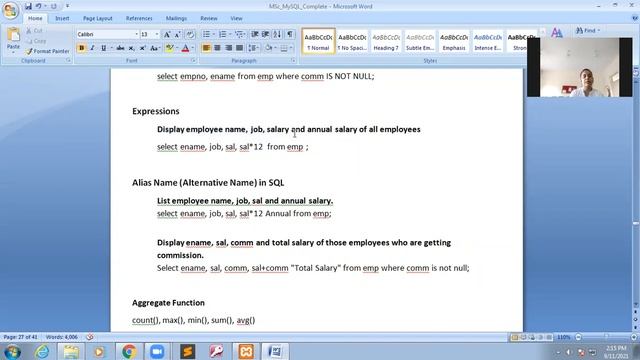640x360 pixels.
Task: Apply Superscript formatting
Action: pyautogui.click(x=142, y=48)
